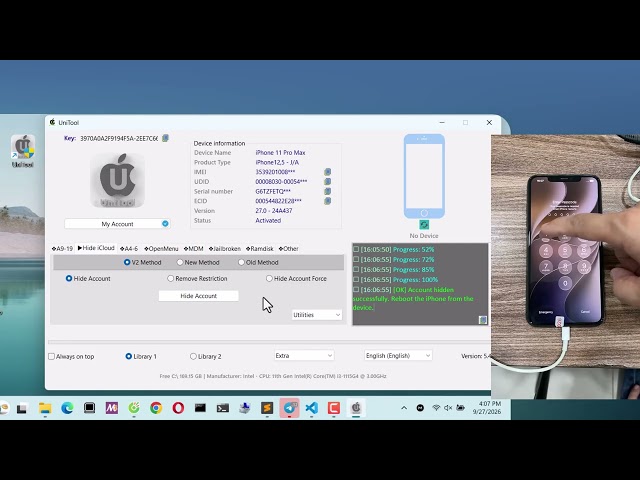Open the Utilities dropdown
This screenshot has width=640, height=480.
click(317, 315)
